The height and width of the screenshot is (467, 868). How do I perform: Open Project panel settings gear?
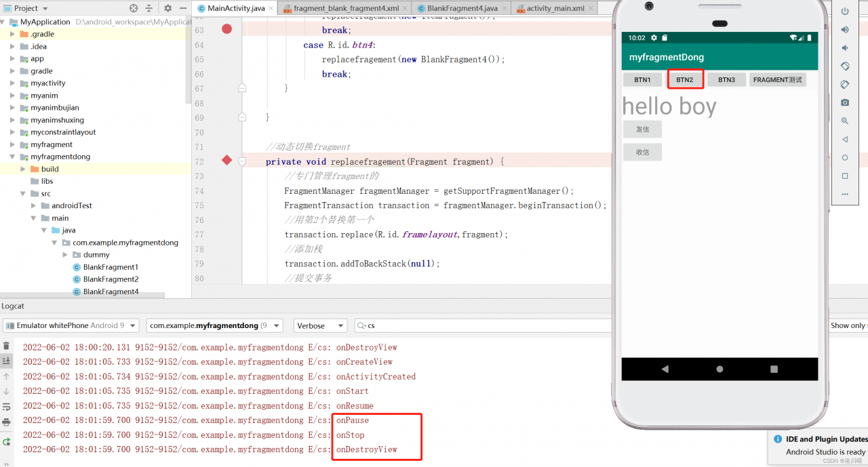(168, 8)
